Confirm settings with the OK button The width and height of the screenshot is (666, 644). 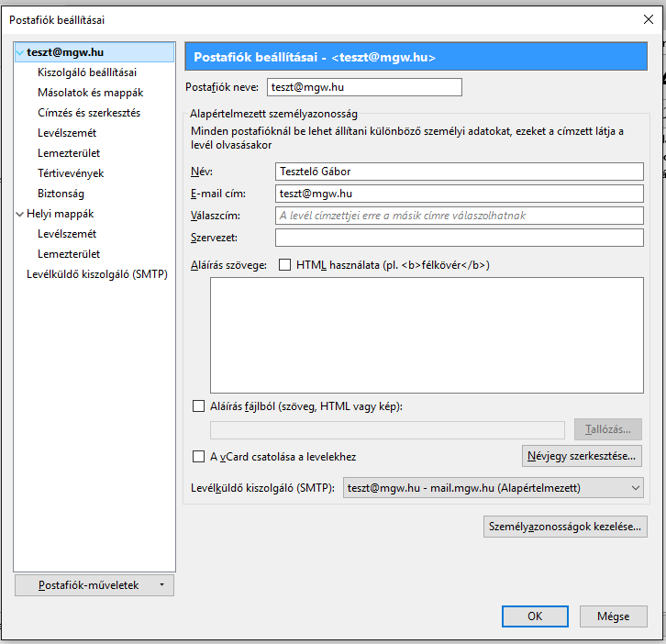click(x=535, y=616)
